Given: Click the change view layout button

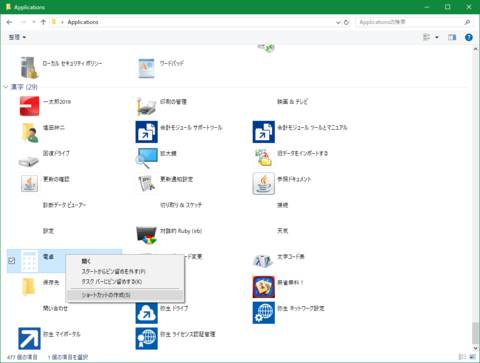Looking at the screenshot, I should tap(427, 37).
